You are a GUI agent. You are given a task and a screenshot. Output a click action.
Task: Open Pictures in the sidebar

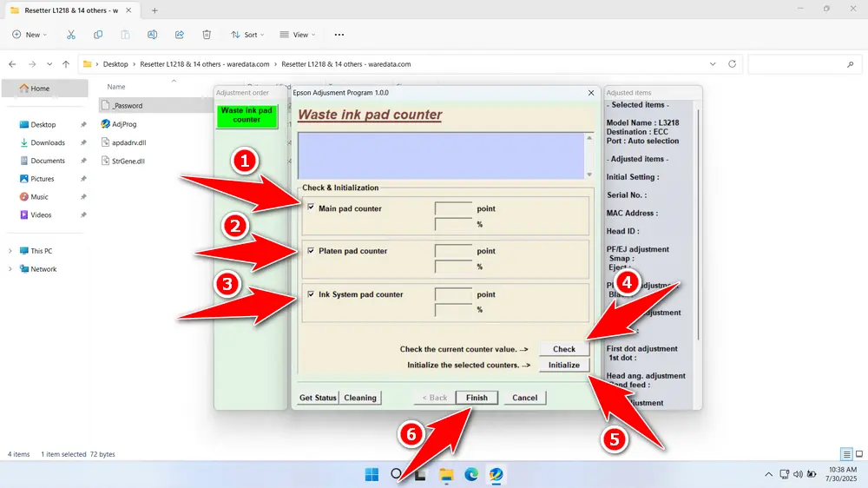[x=42, y=178]
